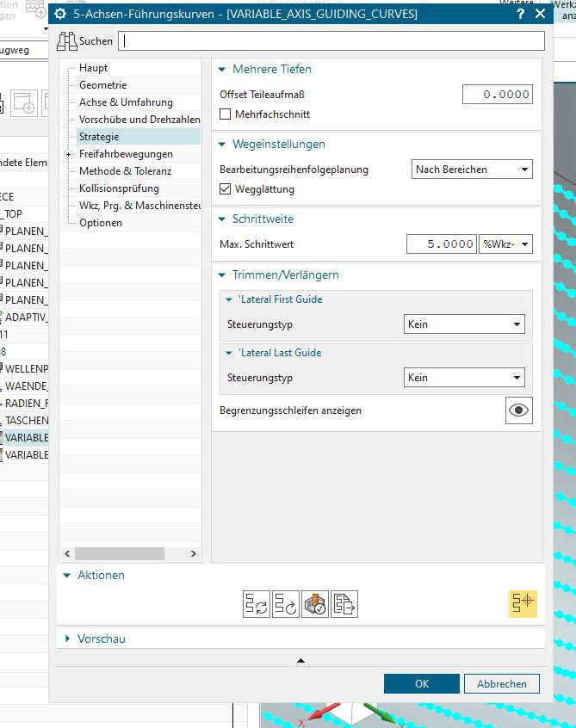
Task: Select WAENDE_ operation in background navigator
Action: [26, 386]
